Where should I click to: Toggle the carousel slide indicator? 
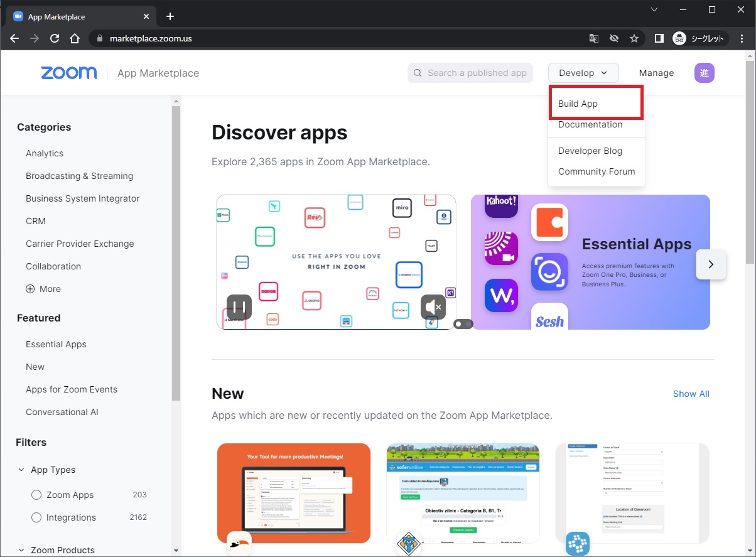pyautogui.click(x=463, y=324)
